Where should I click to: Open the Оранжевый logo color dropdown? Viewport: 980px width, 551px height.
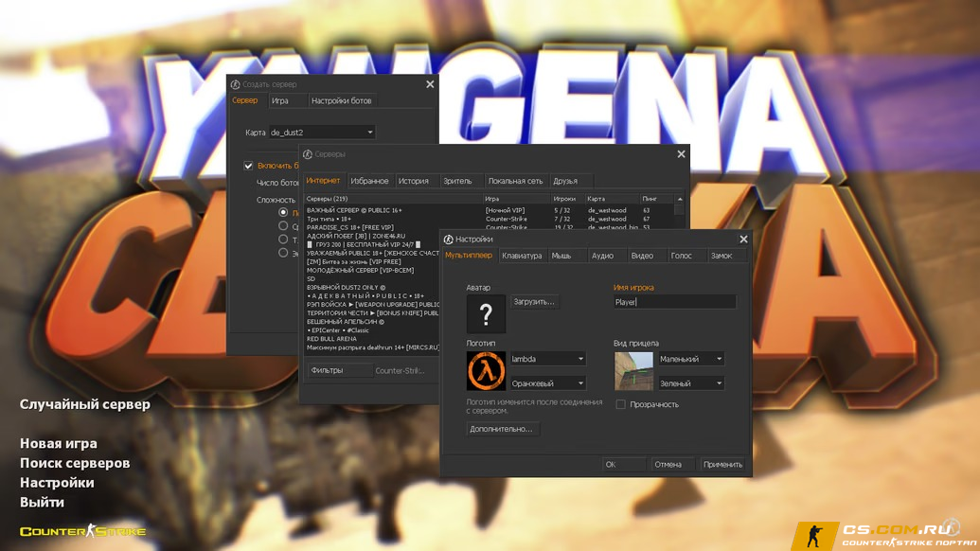[547, 382]
